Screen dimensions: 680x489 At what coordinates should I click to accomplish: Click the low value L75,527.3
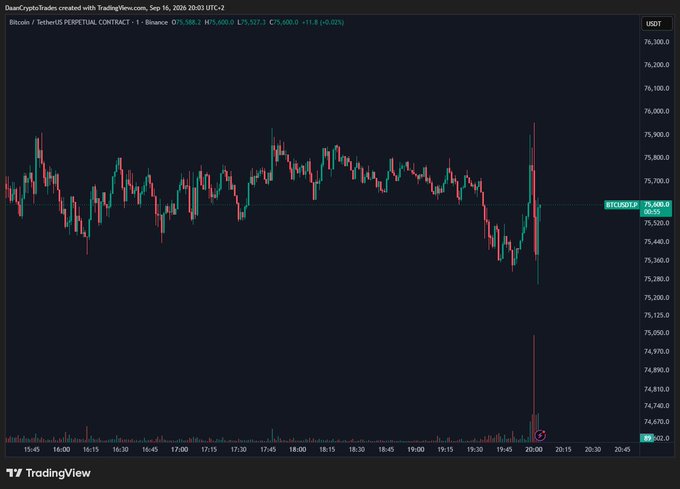252,22
